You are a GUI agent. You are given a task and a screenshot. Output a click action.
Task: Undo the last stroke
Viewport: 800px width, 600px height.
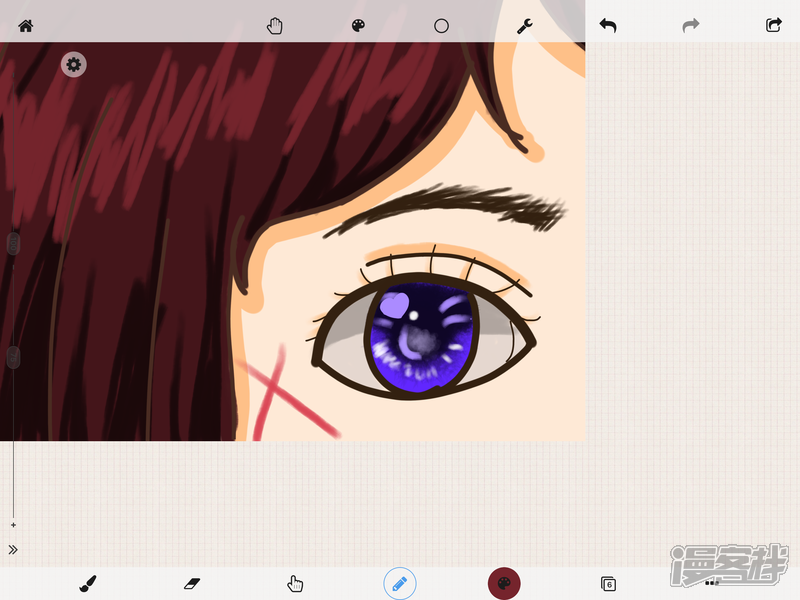(608, 26)
